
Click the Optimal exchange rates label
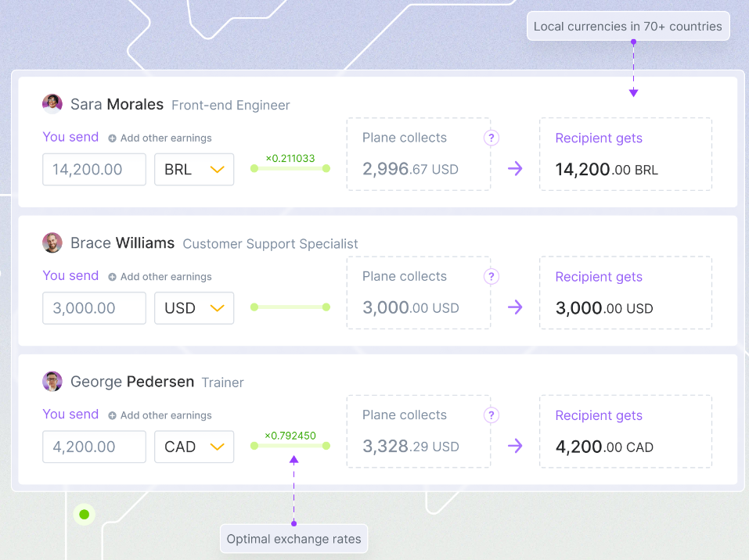point(294,539)
